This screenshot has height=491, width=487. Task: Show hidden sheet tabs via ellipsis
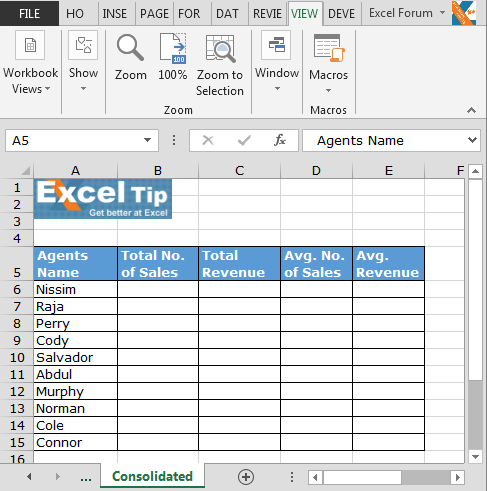[x=86, y=478]
